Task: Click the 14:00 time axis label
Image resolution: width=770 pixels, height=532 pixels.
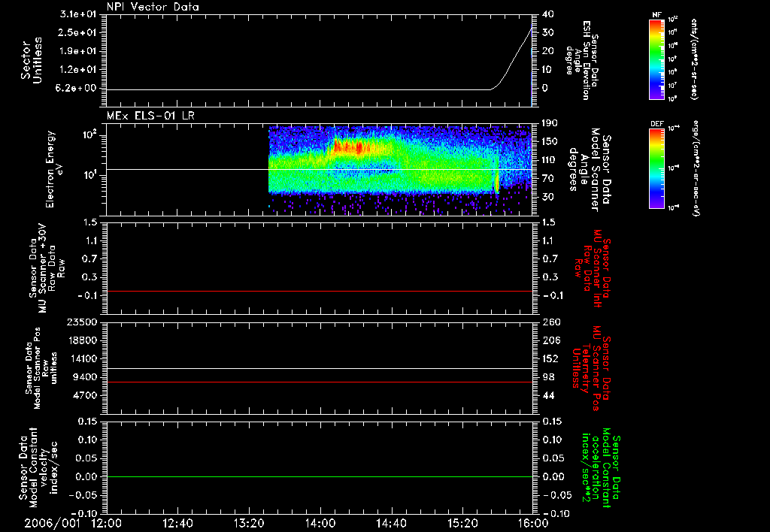Action: pyautogui.click(x=320, y=524)
